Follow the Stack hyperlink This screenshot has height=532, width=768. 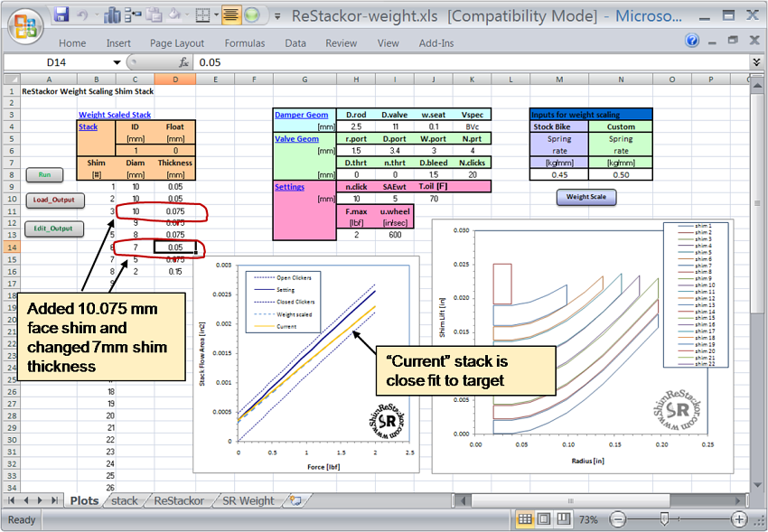[x=89, y=126]
